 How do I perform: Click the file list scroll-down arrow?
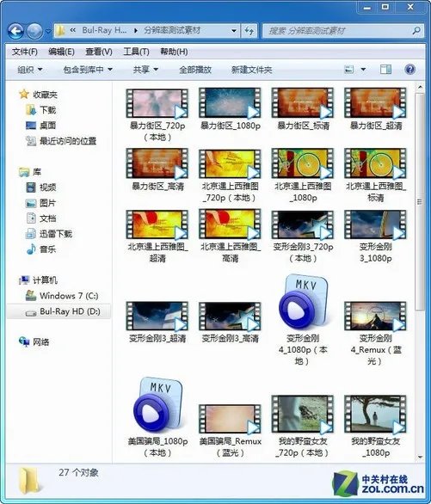coord(420,457)
